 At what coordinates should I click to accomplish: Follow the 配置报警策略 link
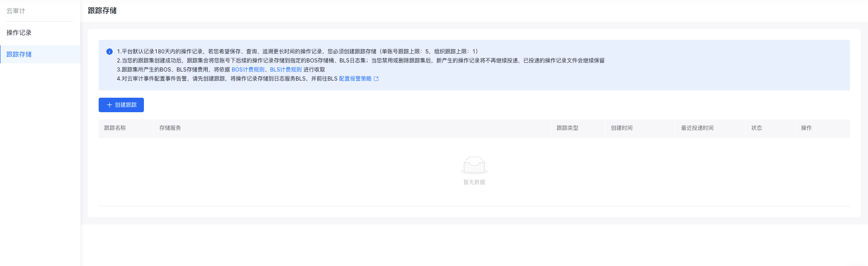(x=355, y=79)
